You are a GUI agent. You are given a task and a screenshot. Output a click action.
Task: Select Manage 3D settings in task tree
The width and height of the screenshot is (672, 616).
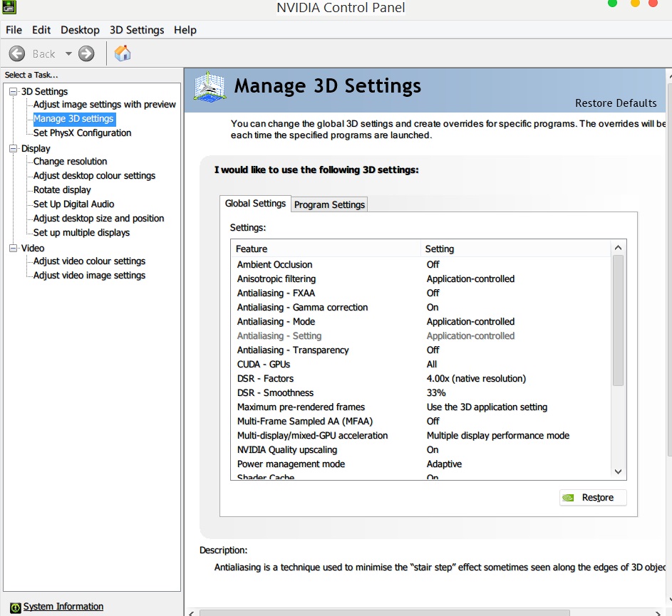pos(73,119)
